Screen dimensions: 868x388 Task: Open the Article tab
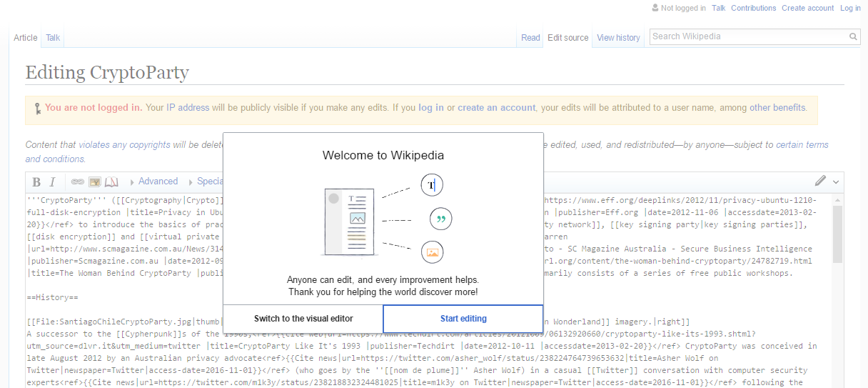(26, 38)
